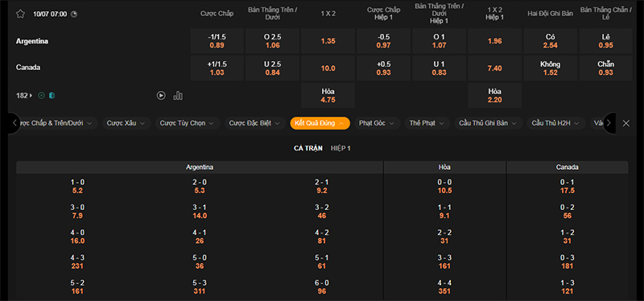Screen dimensions: 644x301
Task: Expand the Cược Đặc Biệt category
Action: tap(254, 123)
